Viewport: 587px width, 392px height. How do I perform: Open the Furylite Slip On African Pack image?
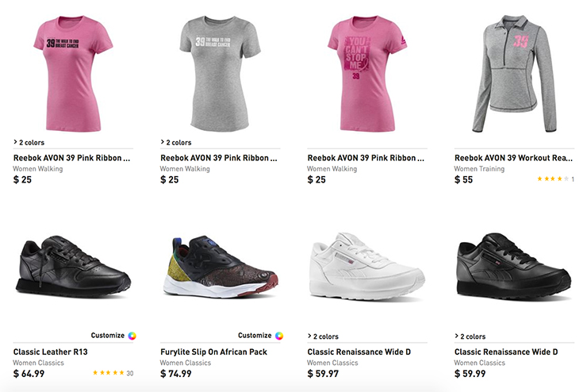click(x=219, y=266)
